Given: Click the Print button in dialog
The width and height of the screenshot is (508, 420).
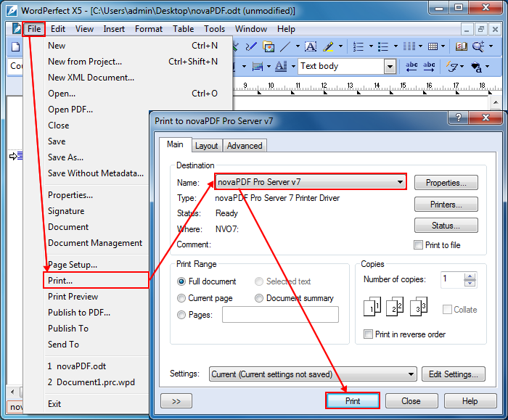Looking at the screenshot, I should click(x=353, y=401).
